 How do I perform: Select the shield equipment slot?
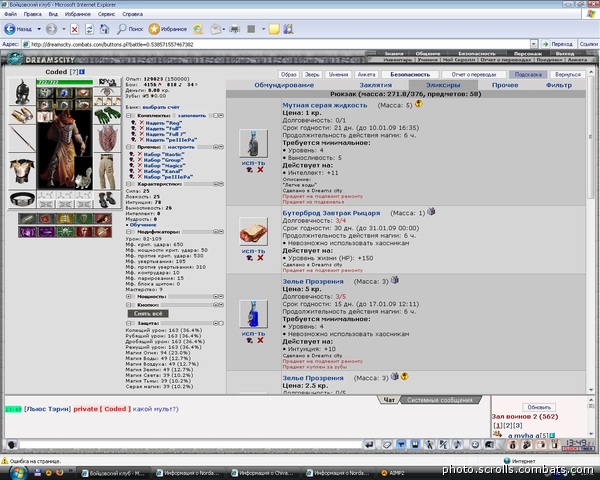point(107,139)
